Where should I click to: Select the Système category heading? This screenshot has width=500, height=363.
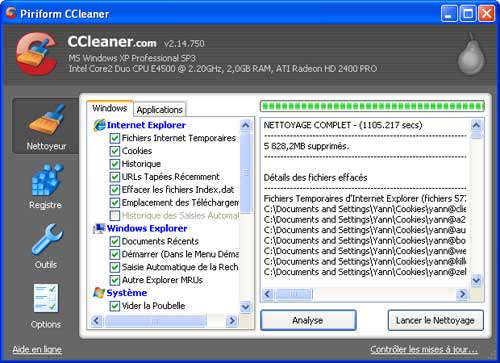[127, 293]
